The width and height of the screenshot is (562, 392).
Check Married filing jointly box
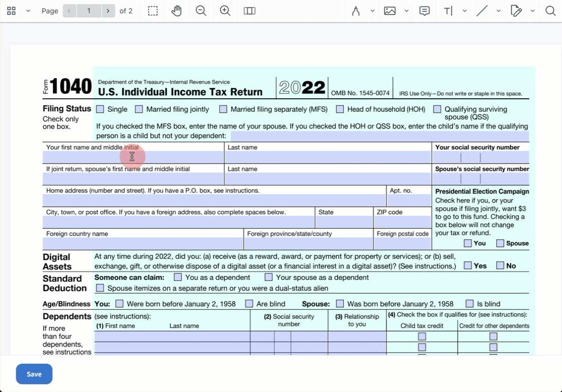click(139, 109)
